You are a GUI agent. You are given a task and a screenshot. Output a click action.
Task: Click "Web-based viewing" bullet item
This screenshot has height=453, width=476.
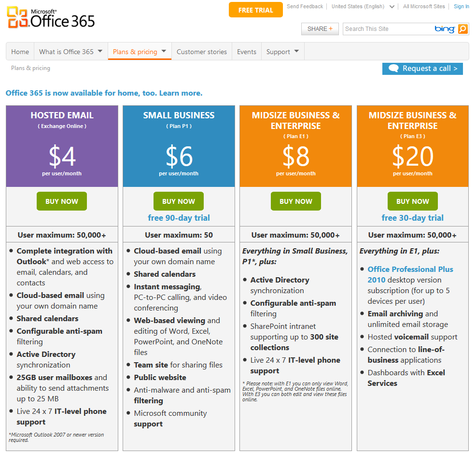point(178,337)
